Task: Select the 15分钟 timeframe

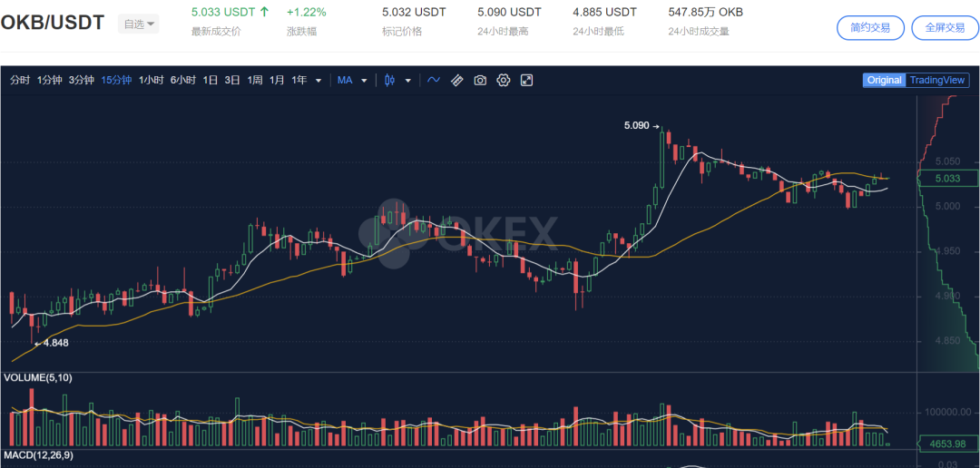Action: click(x=116, y=80)
